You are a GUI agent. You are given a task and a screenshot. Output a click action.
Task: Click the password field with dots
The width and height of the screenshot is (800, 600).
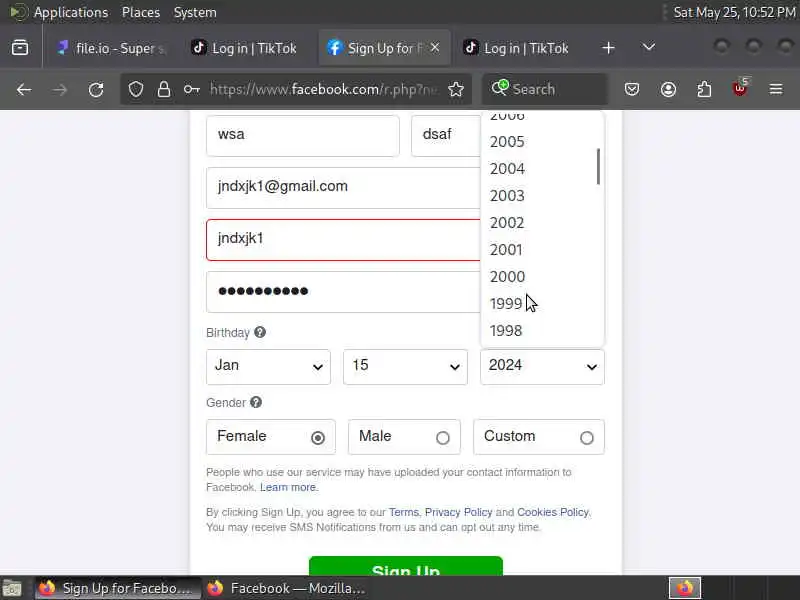pos(343,292)
